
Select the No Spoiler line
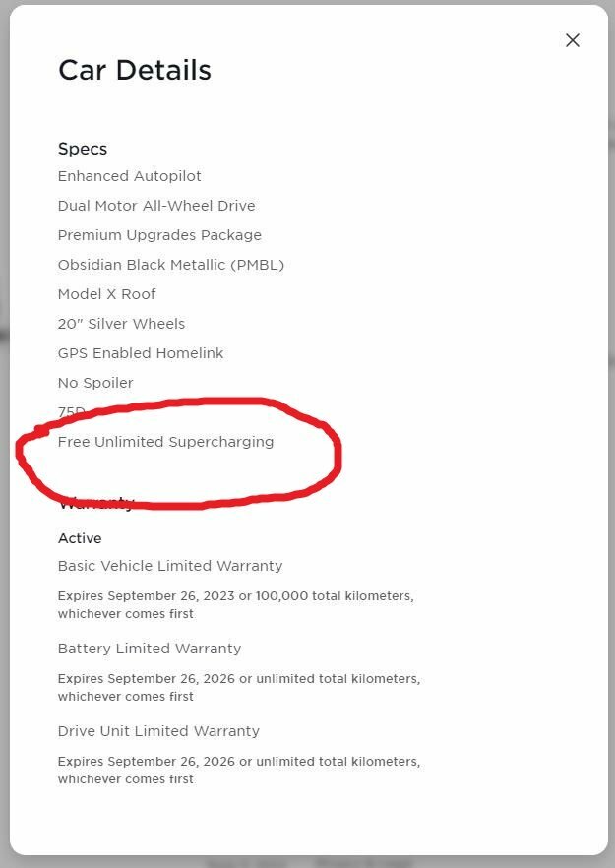(x=95, y=383)
